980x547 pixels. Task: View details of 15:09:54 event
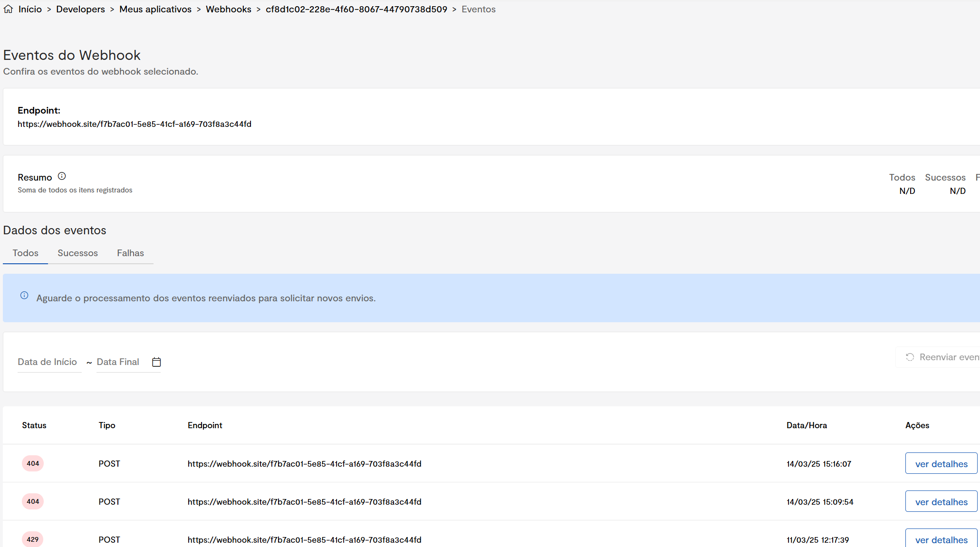click(941, 502)
